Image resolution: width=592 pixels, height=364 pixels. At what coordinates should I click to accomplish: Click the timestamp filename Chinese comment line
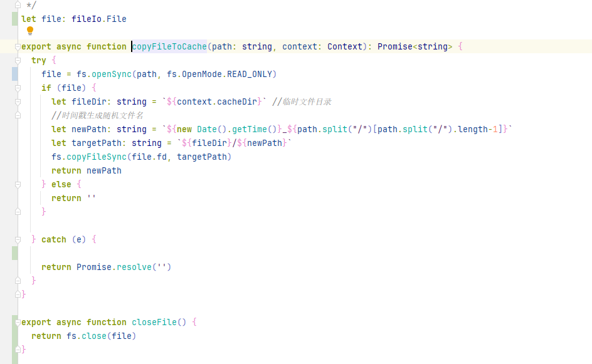pos(97,115)
